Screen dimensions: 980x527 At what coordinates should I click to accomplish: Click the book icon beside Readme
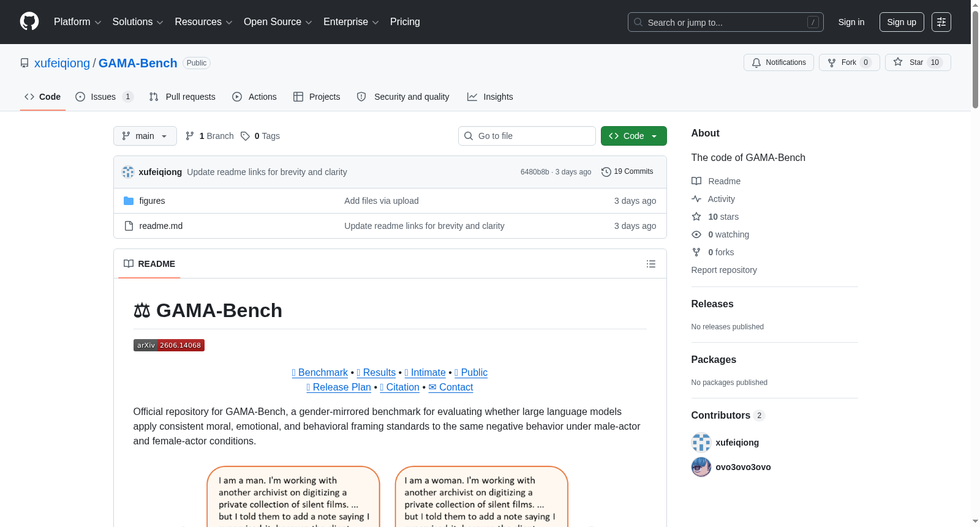[x=696, y=181]
